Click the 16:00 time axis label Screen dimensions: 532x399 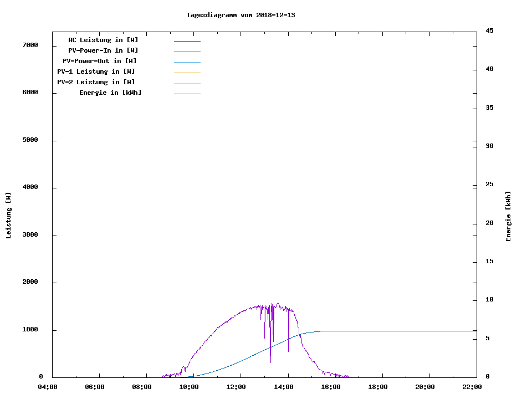coord(330,387)
